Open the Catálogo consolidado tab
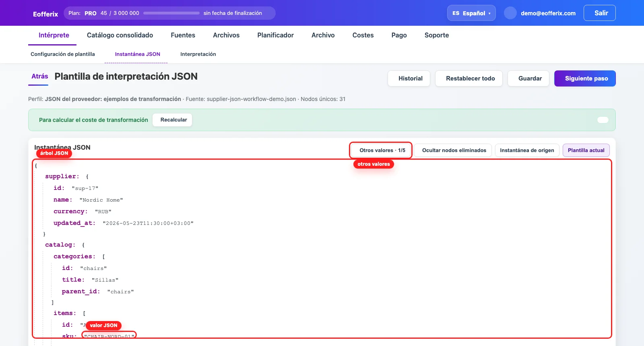The height and width of the screenshot is (346, 644). 120,35
